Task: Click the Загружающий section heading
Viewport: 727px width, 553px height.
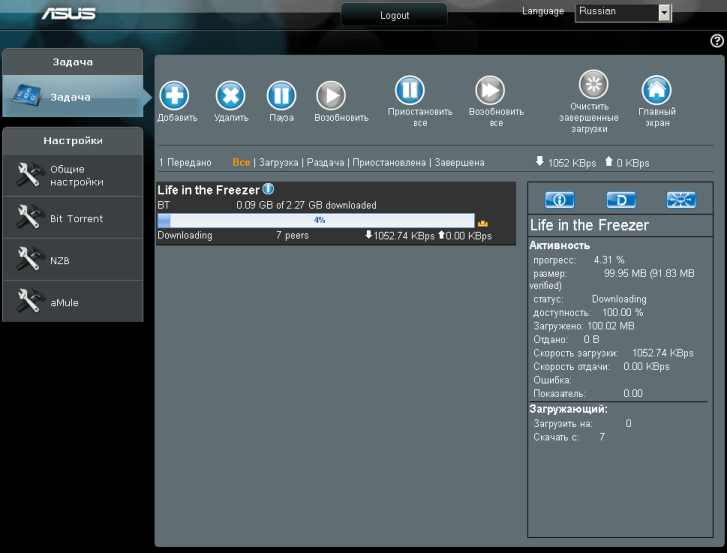Action: pyautogui.click(x=568, y=409)
